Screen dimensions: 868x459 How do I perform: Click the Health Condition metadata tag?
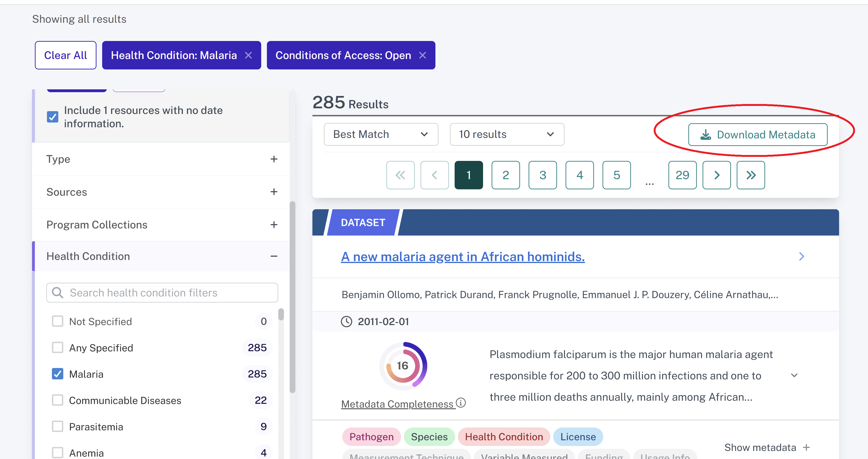point(504,437)
